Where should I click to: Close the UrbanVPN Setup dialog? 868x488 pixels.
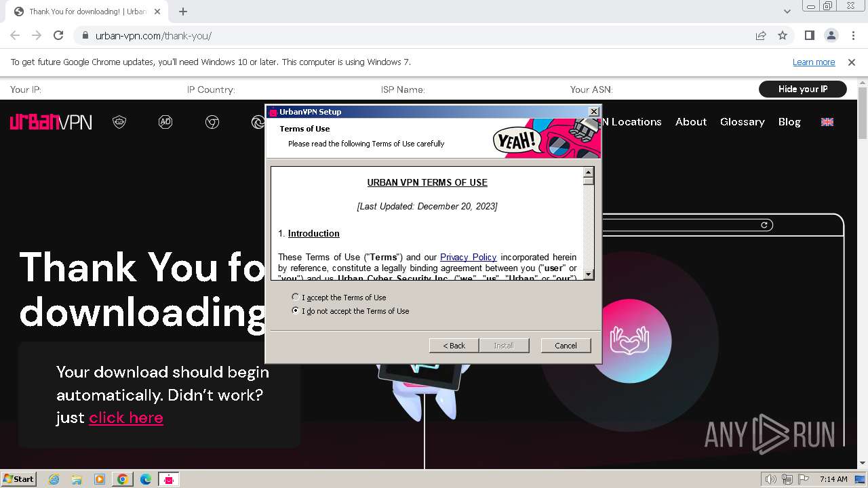point(593,112)
